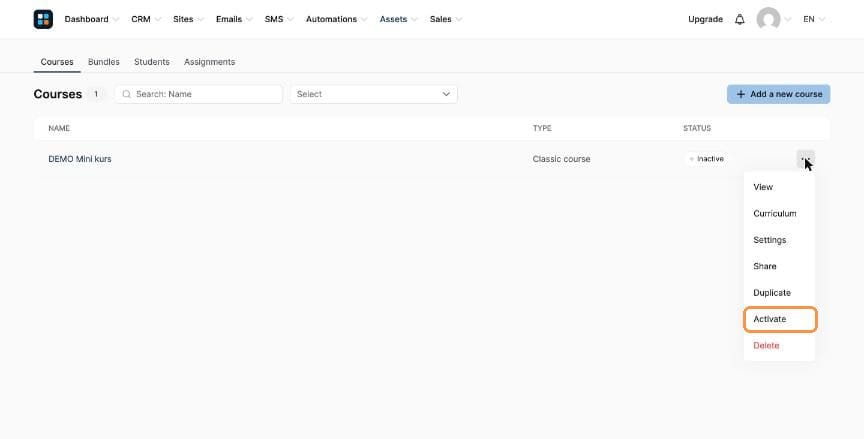Expand the Emails menu

(x=234, y=19)
